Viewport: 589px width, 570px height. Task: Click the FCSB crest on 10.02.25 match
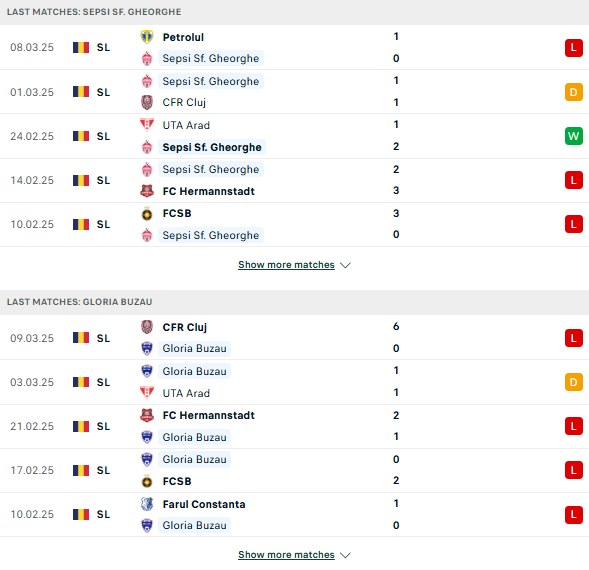click(x=147, y=213)
